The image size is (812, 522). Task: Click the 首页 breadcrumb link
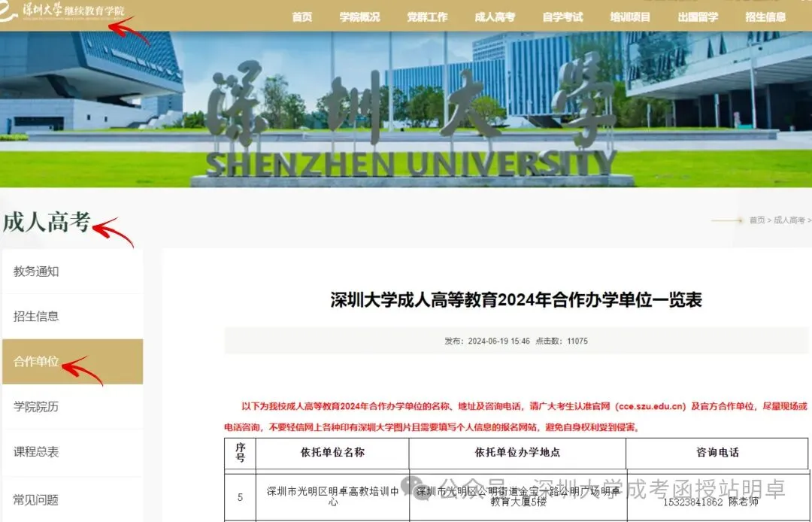tap(757, 220)
